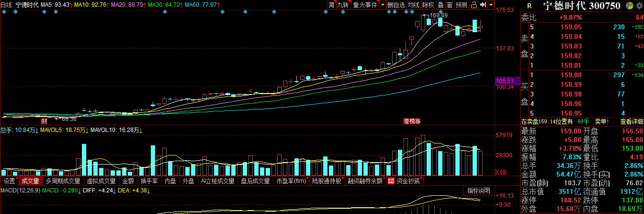Click the 简 simple mode button
Viewport: 644px width, 214px height.
[x=331, y=5]
